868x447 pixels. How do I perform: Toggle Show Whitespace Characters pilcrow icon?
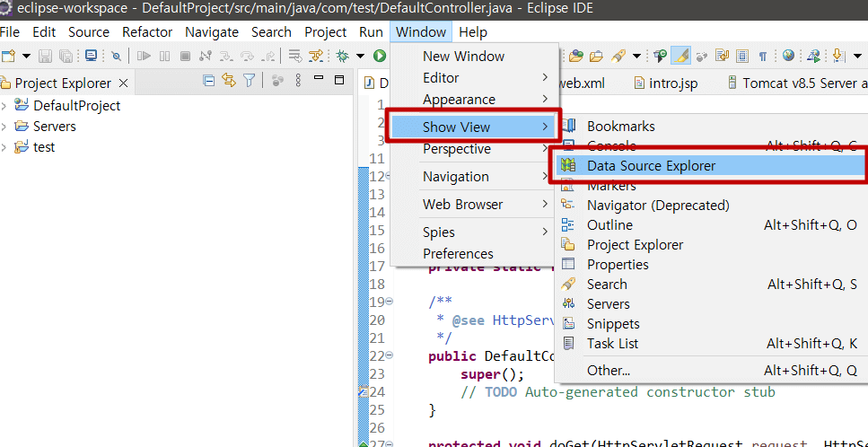pos(763,57)
